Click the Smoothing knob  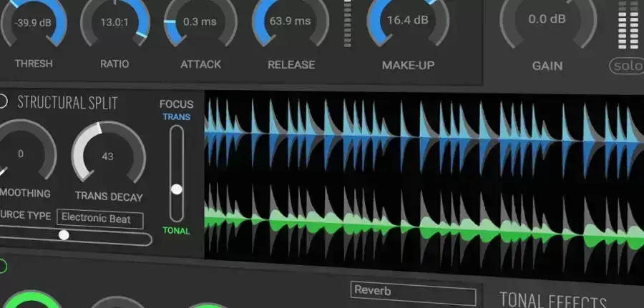[x=21, y=154]
